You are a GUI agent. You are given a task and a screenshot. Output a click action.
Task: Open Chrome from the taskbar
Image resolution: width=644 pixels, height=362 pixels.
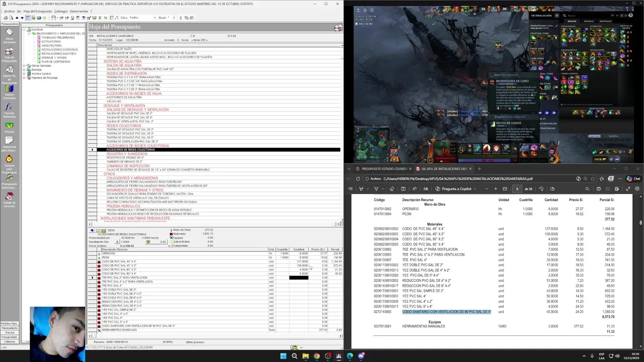point(316,356)
